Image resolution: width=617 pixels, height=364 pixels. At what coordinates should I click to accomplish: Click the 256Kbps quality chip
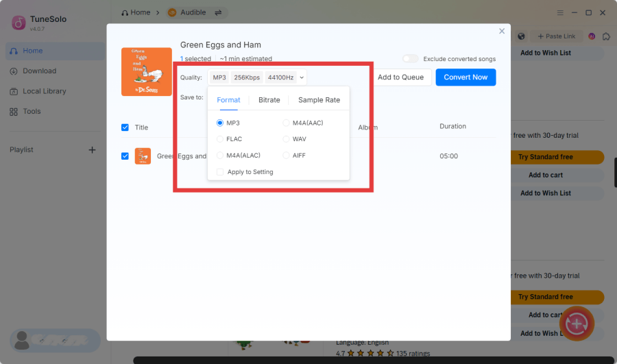247,77
